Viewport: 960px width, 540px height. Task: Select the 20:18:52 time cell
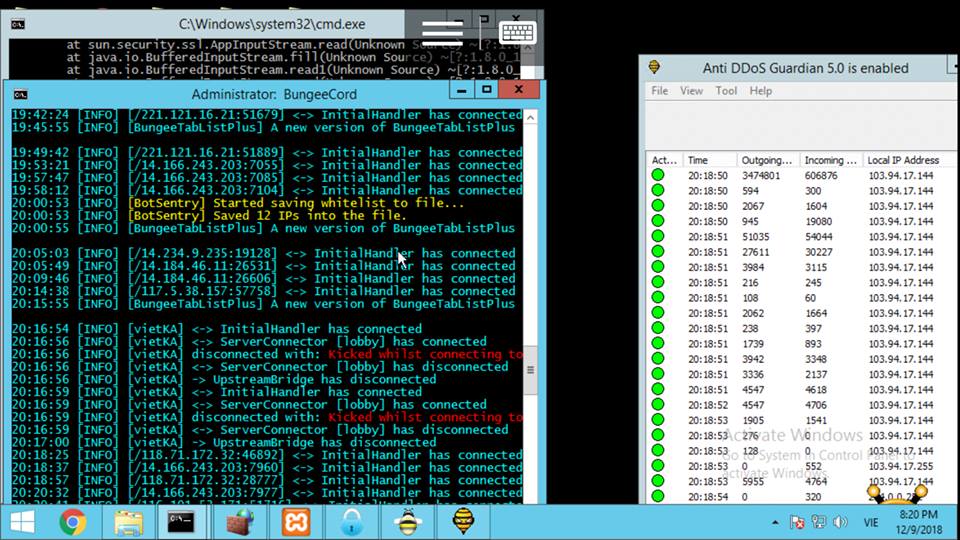click(708, 405)
